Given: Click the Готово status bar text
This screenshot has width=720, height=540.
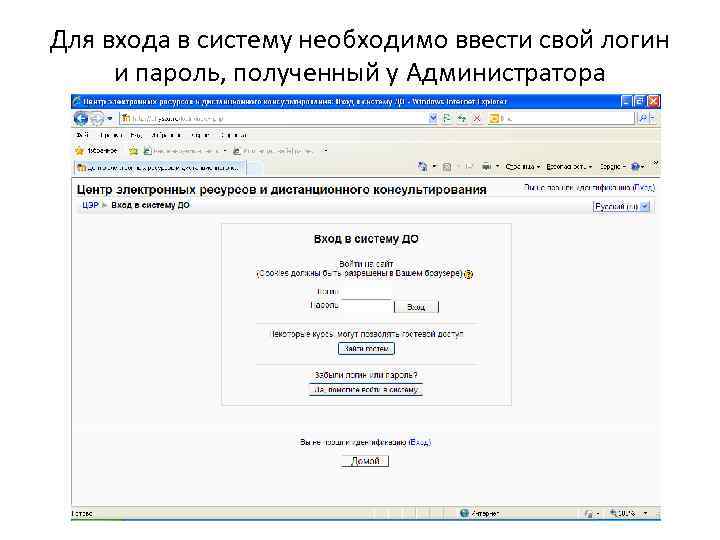Looking at the screenshot, I should click(82, 513).
